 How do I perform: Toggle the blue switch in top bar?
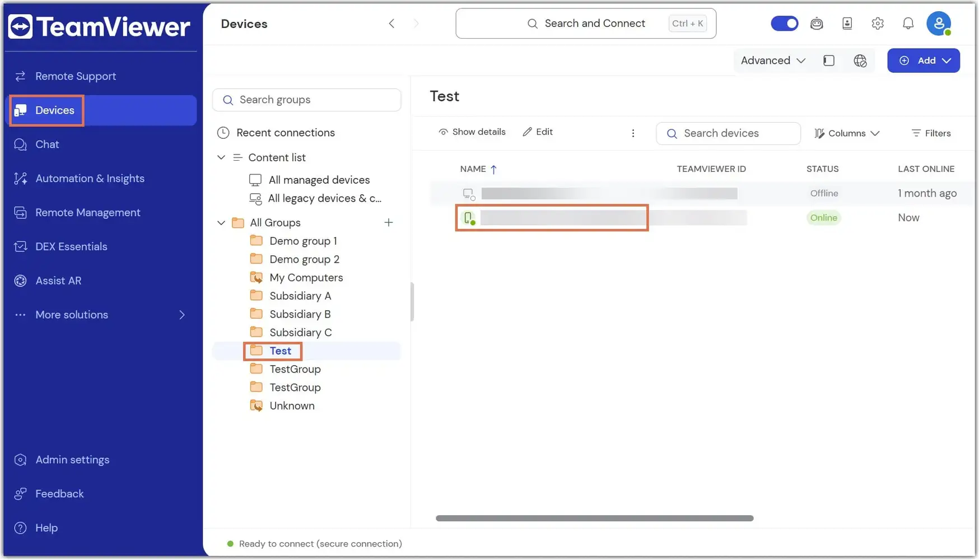tap(784, 24)
